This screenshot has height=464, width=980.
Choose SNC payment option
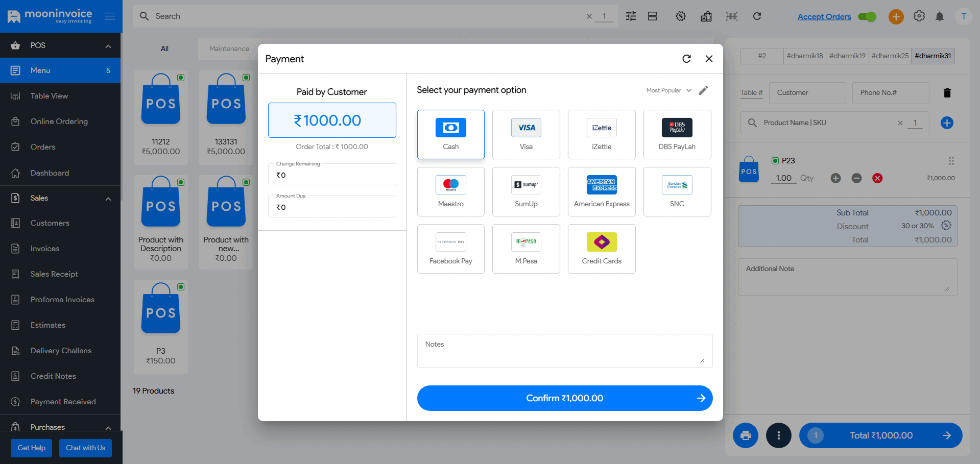[677, 191]
